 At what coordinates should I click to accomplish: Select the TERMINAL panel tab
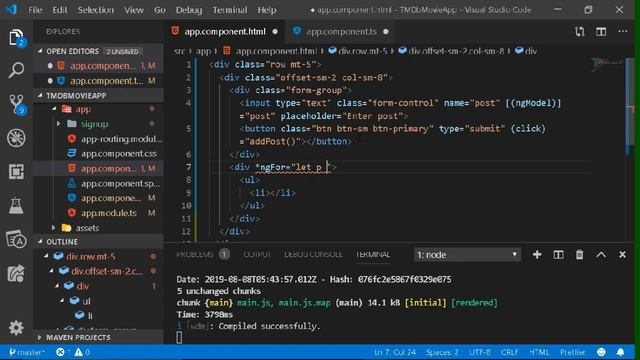pos(373,254)
